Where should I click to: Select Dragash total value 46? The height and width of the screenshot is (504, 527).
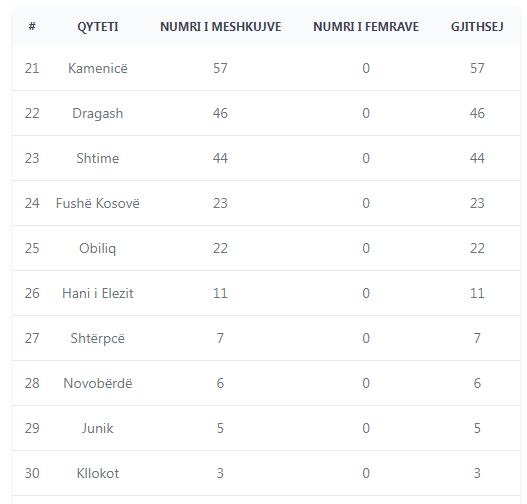pyautogui.click(x=477, y=113)
